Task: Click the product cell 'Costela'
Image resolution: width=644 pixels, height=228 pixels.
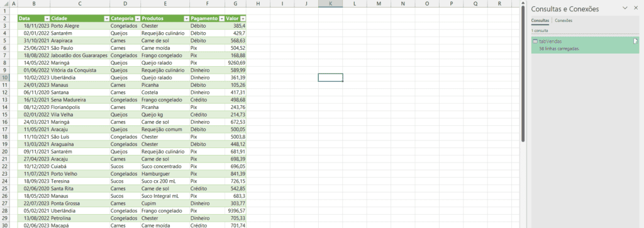Action: [165, 93]
